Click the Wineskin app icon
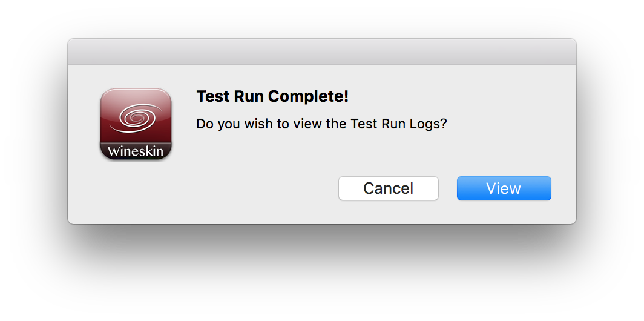The height and width of the screenshot is (321, 644). (x=136, y=125)
